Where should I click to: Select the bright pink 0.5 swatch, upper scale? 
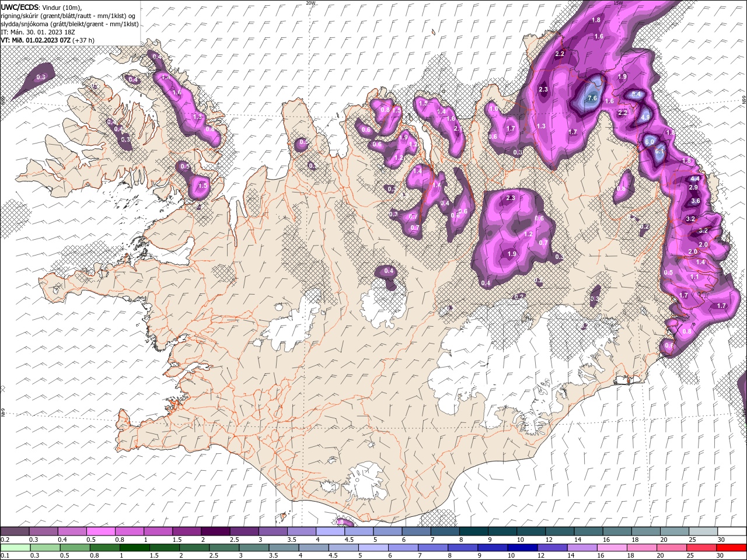click(100, 531)
